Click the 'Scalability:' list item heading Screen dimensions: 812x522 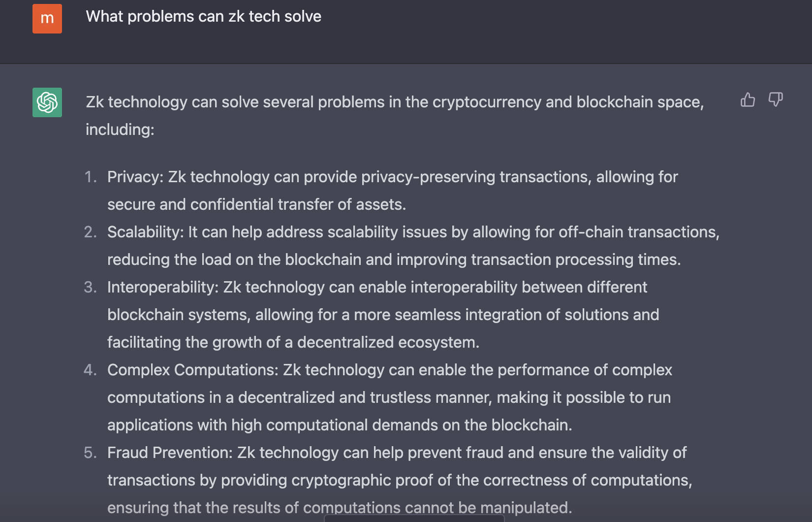coord(146,232)
